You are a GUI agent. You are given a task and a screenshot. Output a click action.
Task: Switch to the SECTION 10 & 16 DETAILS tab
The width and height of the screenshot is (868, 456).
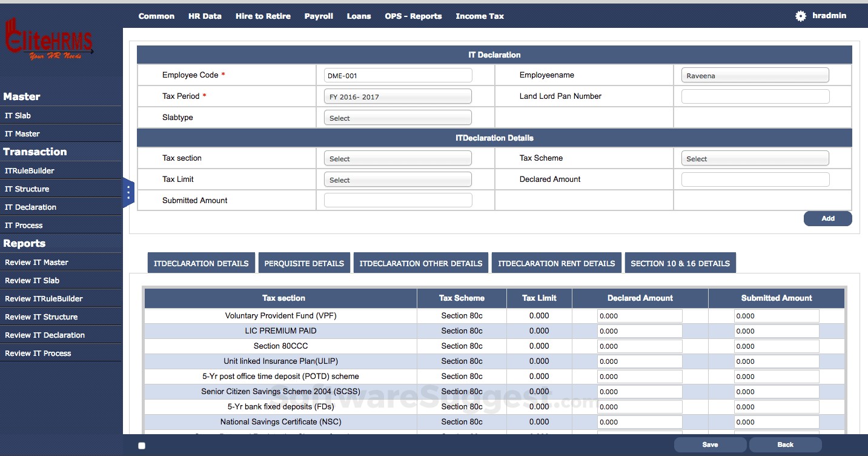[680, 263]
